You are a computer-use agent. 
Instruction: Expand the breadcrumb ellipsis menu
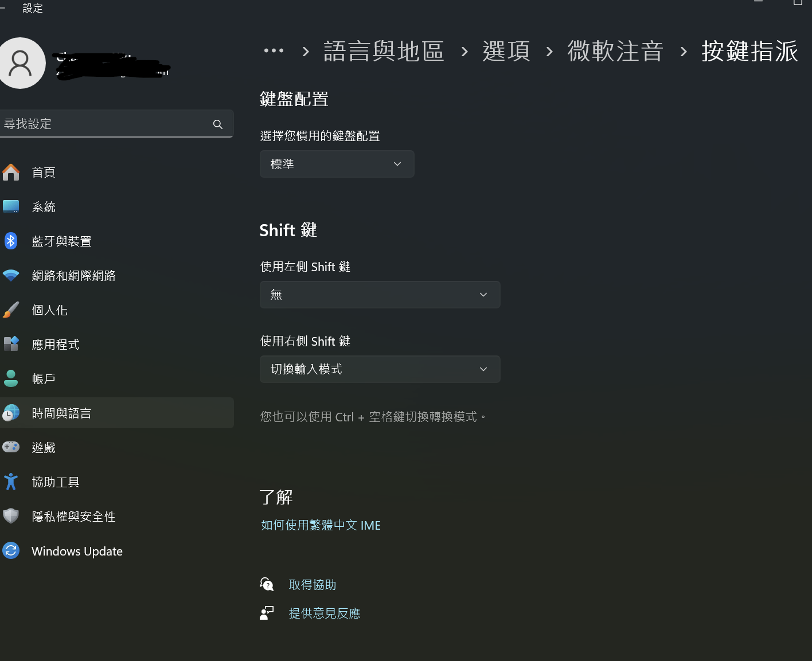point(274,51)
